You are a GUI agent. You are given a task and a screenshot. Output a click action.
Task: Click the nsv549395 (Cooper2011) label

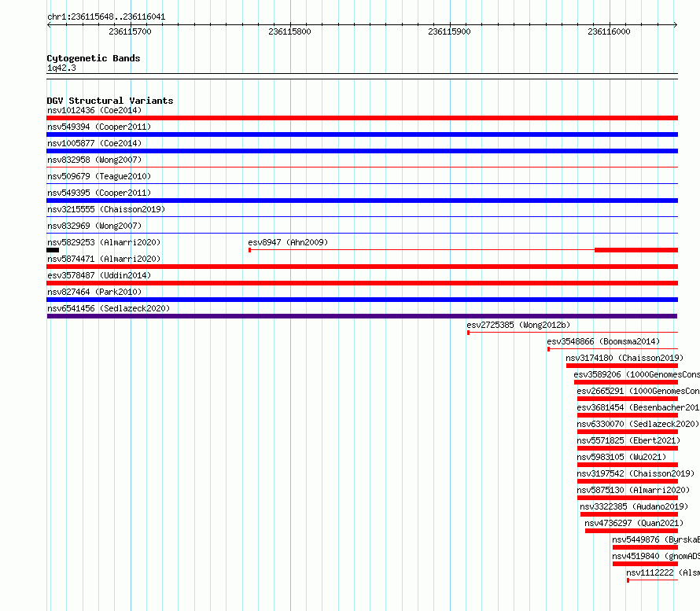coord(99,193)
